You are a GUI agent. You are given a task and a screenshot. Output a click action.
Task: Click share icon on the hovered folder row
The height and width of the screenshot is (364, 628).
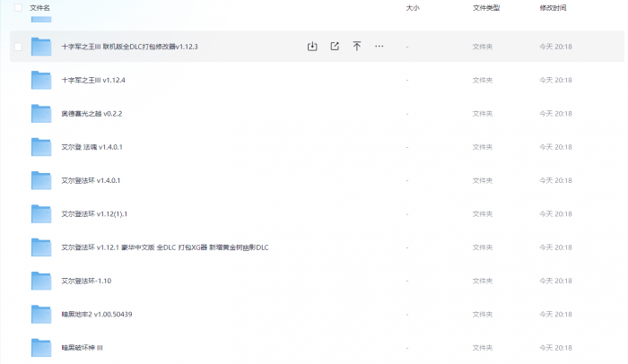[335, 46]
